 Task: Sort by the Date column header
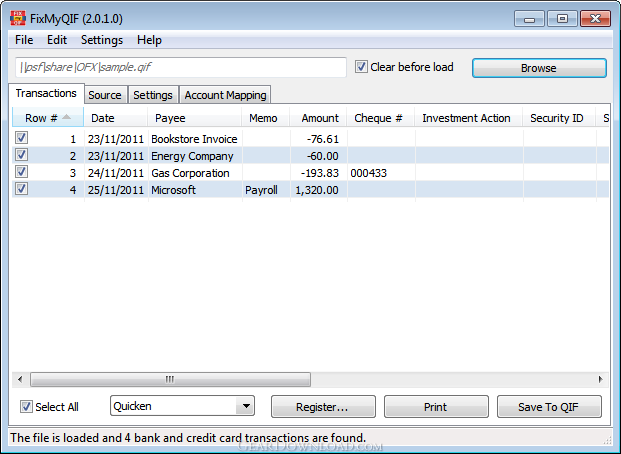[116, 118]
